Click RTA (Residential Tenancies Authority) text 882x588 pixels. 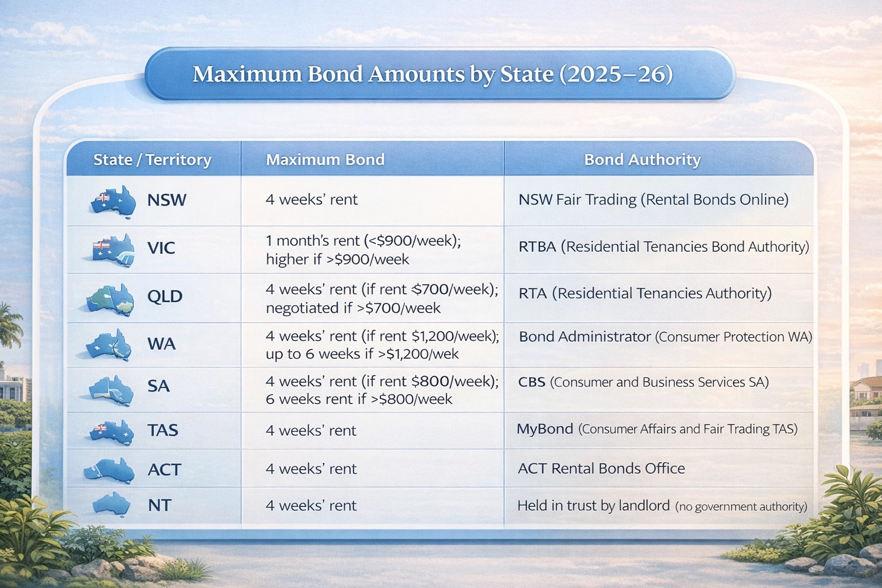tap(645, 293)
